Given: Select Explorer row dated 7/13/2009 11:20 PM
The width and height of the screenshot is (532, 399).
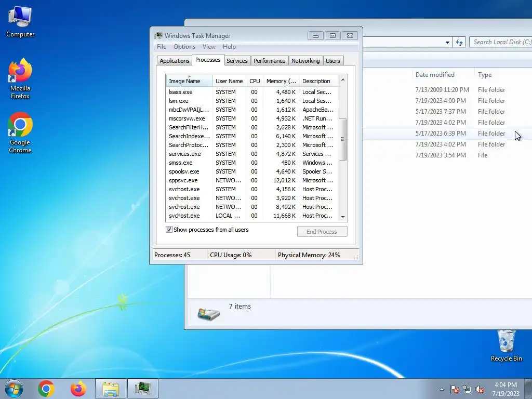Looking at the screenshot, I should (448, 89).
